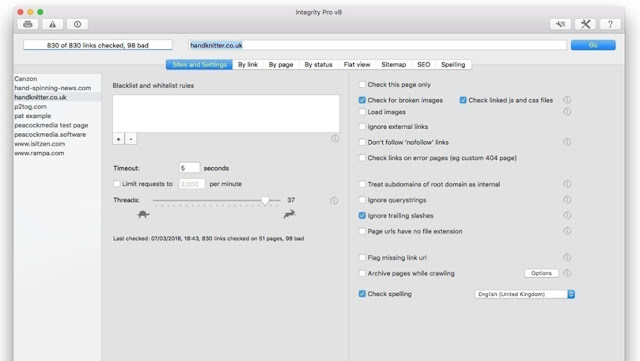
Task: Click the print toolbar icon
Action: 28,24
